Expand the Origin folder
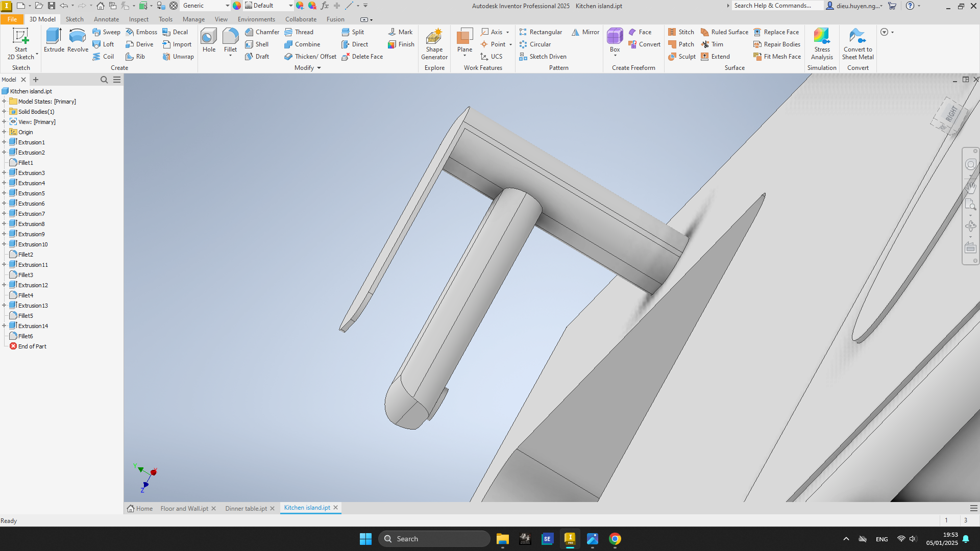Screen dimensions: 980x551 [4, 132]
